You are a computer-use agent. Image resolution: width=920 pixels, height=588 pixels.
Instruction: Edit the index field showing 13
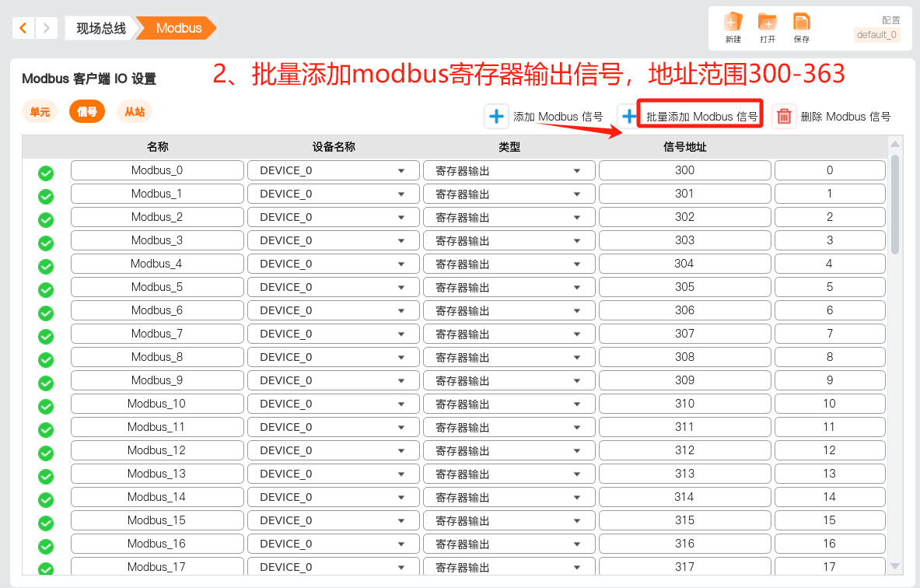[x=830, y=474]
